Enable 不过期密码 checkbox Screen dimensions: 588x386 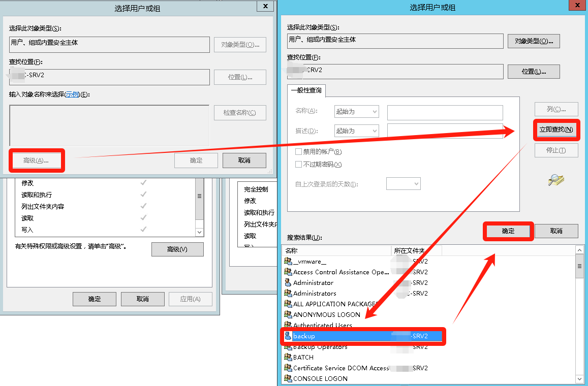click(x=299, y=165)
